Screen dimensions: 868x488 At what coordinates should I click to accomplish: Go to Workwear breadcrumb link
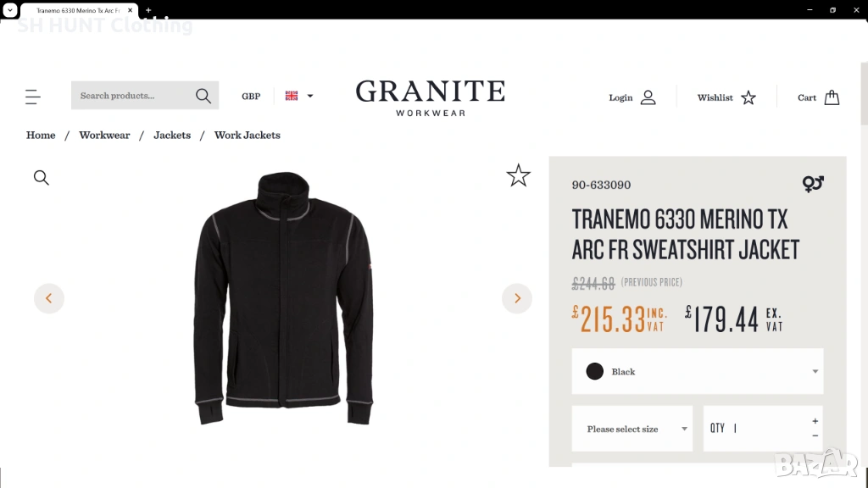(104, 135)
